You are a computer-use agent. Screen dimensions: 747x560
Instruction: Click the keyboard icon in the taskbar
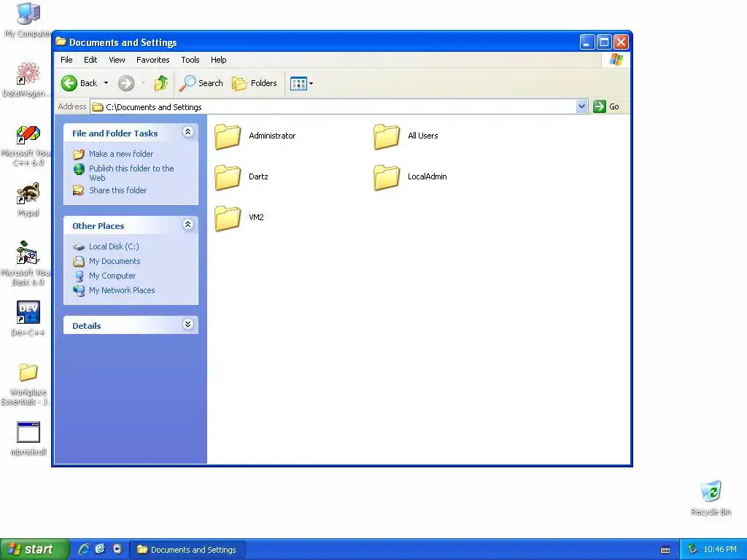click(665, 550)
